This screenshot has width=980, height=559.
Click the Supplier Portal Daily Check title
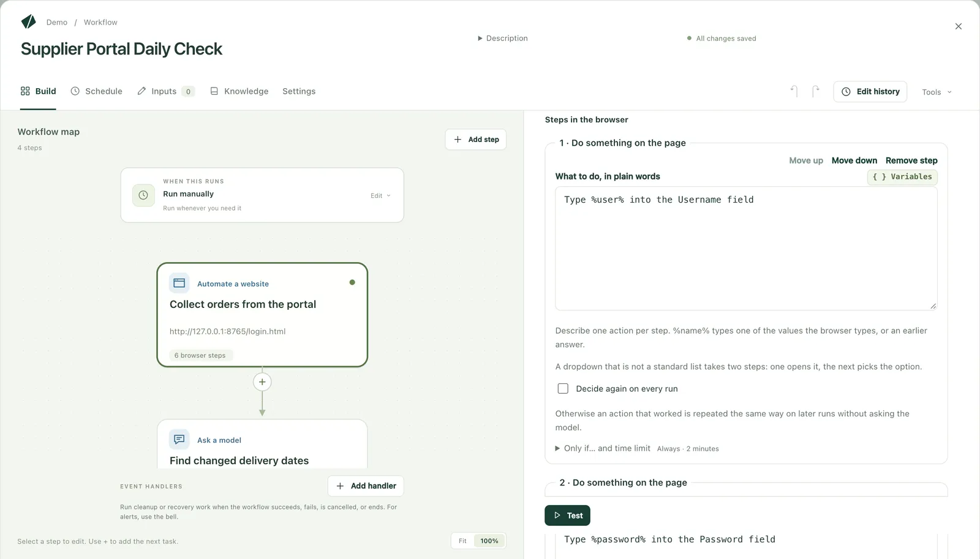pyautogui.click(x=121, y=49)
